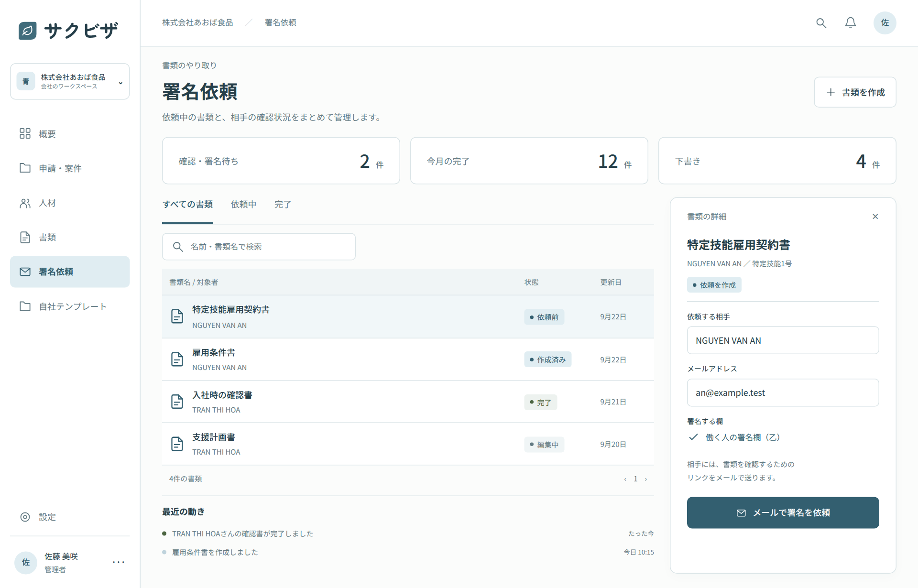This screenshot has width=918, height=588.
Task: Click the 書類名 / 対象者 column header
Action: [194, 282]
